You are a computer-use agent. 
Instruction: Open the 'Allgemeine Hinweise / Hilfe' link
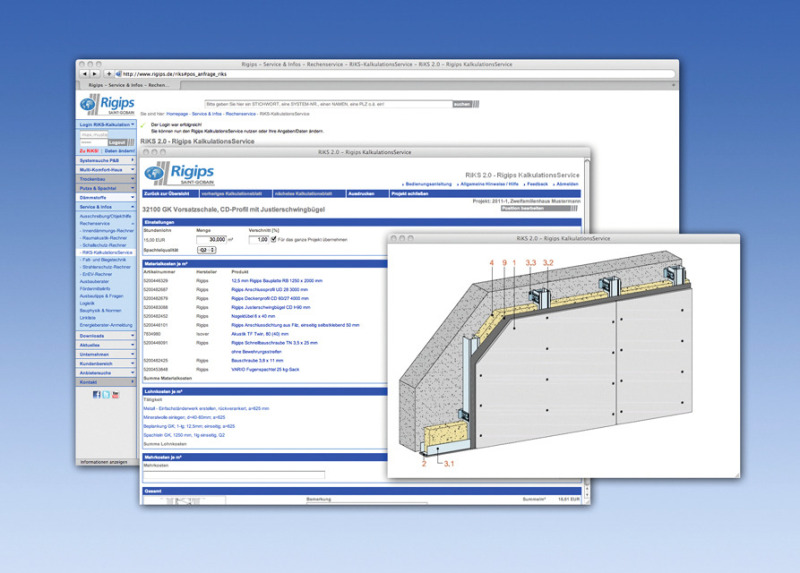pos(489,184)
